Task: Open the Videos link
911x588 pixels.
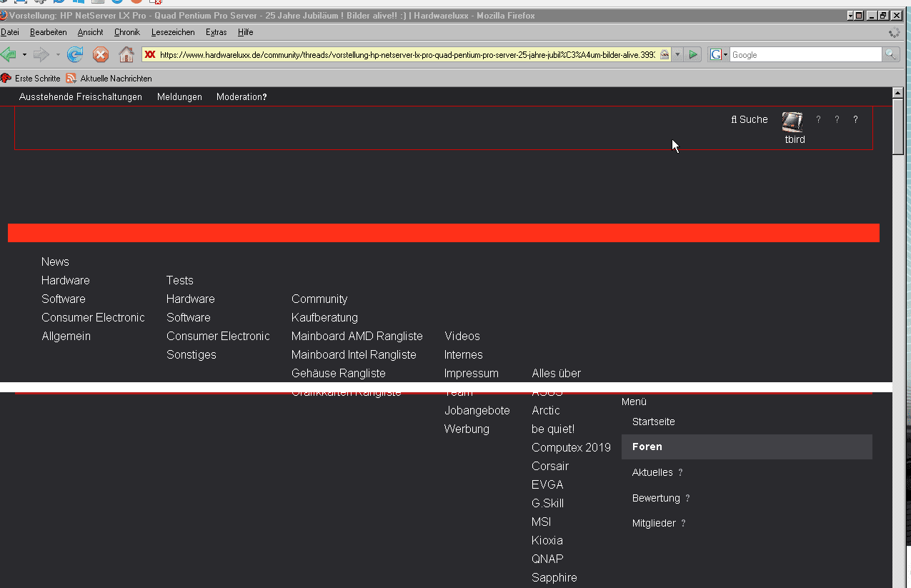Action: [x=462, y=336]
